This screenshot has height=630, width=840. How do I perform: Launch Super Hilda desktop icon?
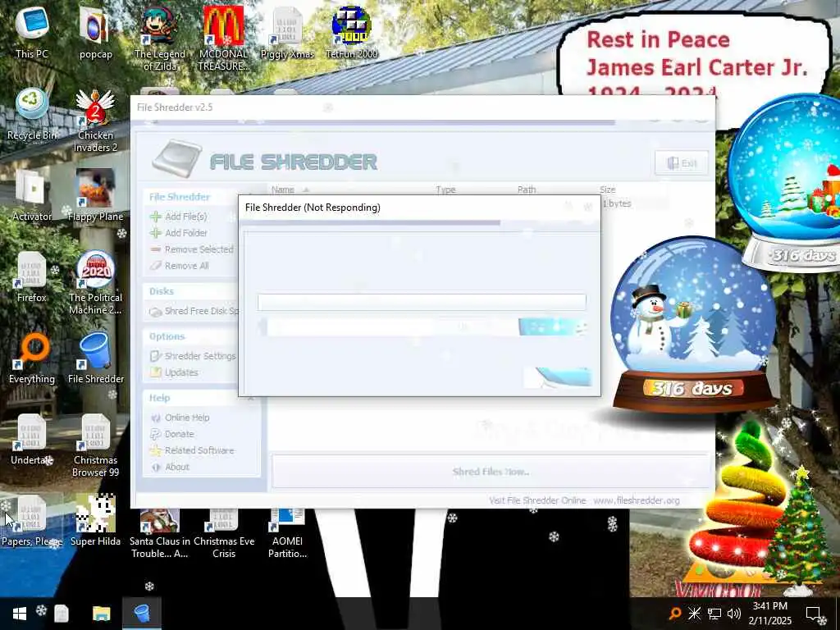[x=95, y=521]
